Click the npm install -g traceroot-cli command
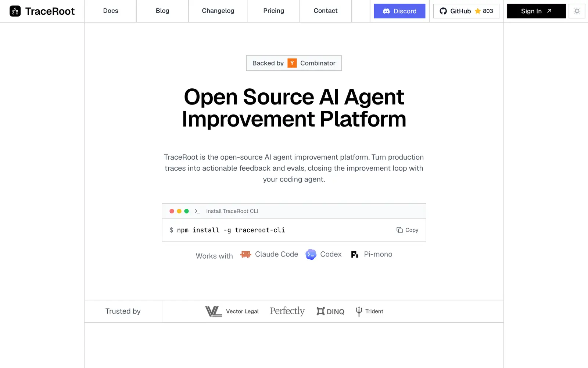 tap(231, 230)
